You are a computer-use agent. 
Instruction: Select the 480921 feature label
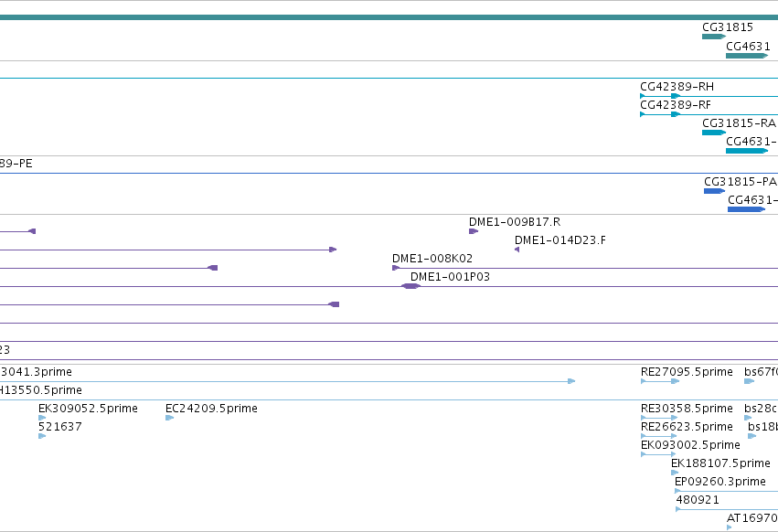pyautogui.click(x=698, y=500)
